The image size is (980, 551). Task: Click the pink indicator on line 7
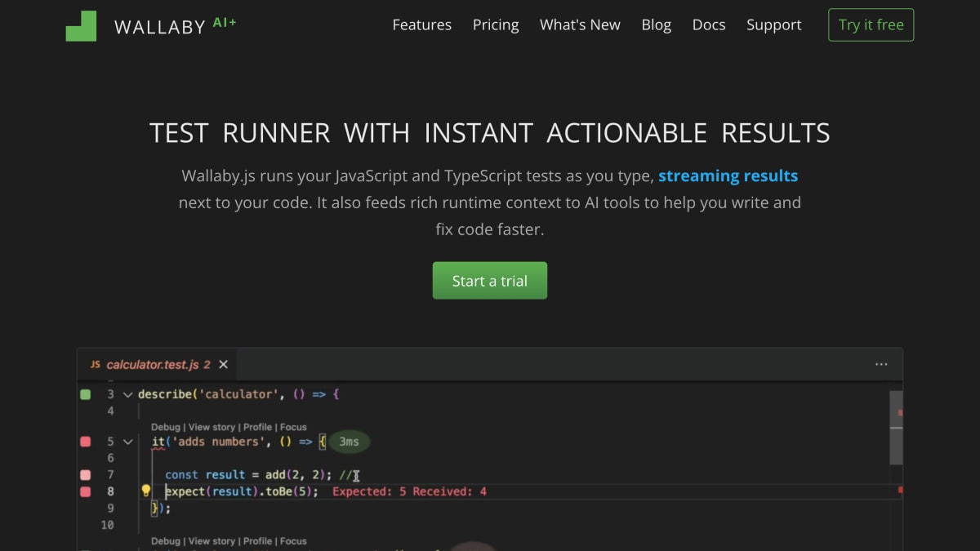[x=85, y=474]
